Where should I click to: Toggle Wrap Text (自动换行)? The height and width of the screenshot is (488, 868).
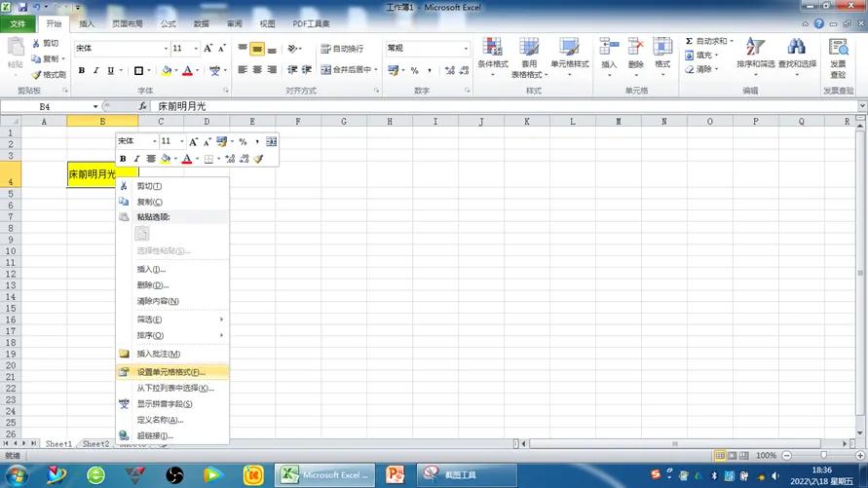click(326, 49)
